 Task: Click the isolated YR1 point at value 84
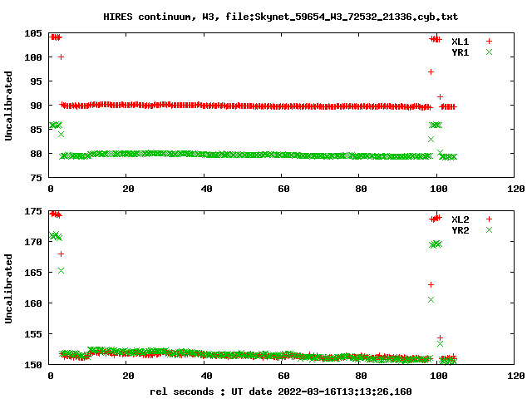tap(61, 135)
